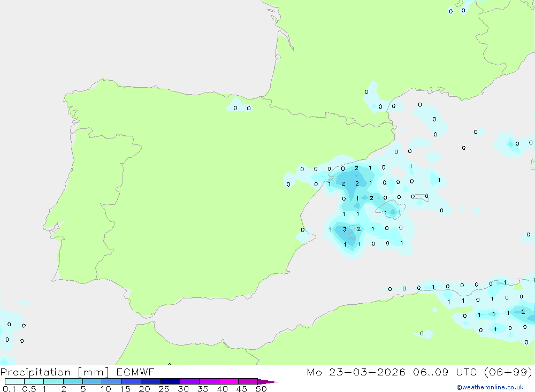535x392 pixels.
Task: Click the '50' legend scale label
Action: [261, 389]
